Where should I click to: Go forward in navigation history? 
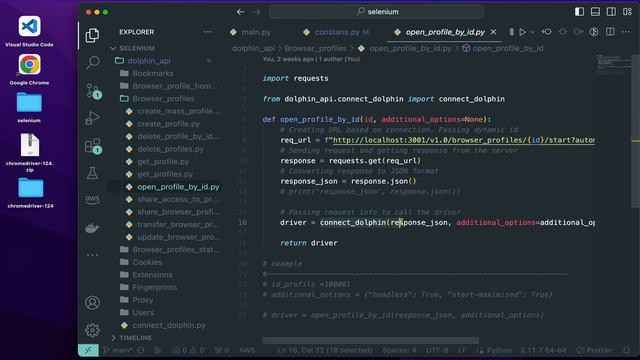pyautogui.click(x=256, y=12)
